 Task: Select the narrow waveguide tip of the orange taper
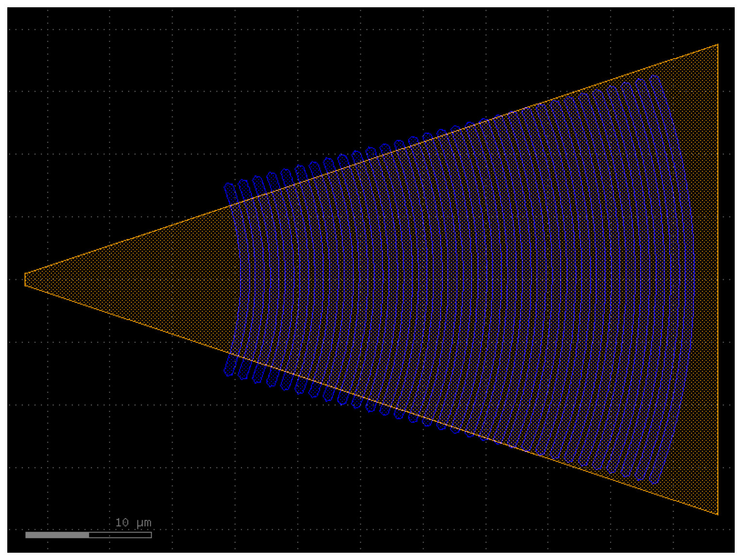point(26,279)
